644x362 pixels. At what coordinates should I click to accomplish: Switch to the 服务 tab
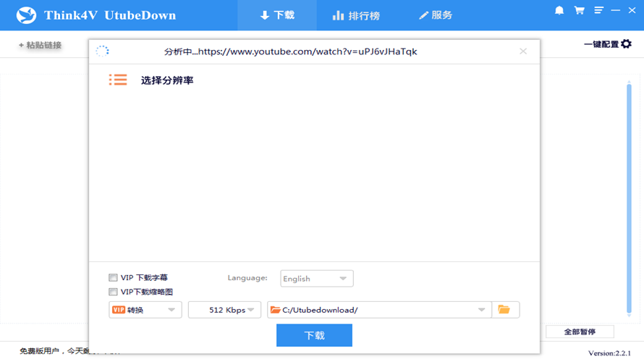tap(436, 15)
